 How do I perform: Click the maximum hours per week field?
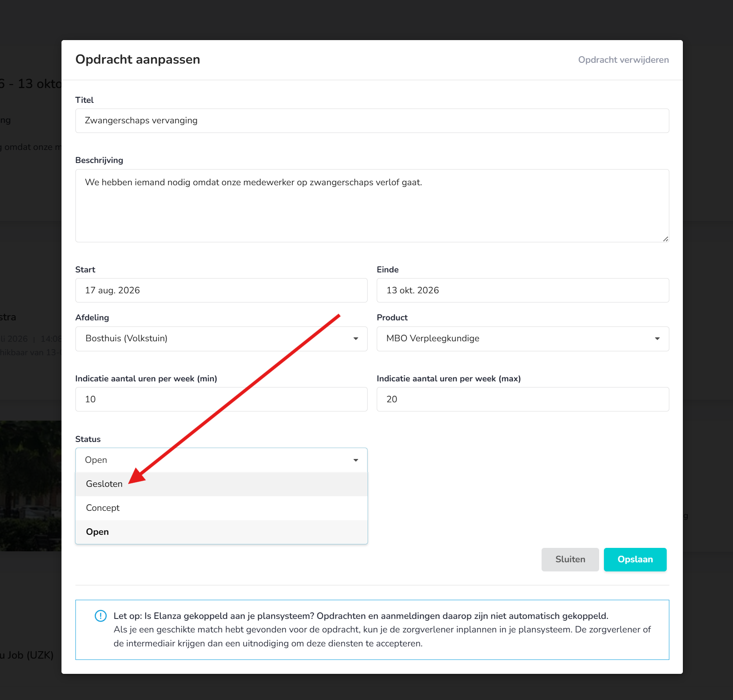pyautogui.click(x=523, y=399)
